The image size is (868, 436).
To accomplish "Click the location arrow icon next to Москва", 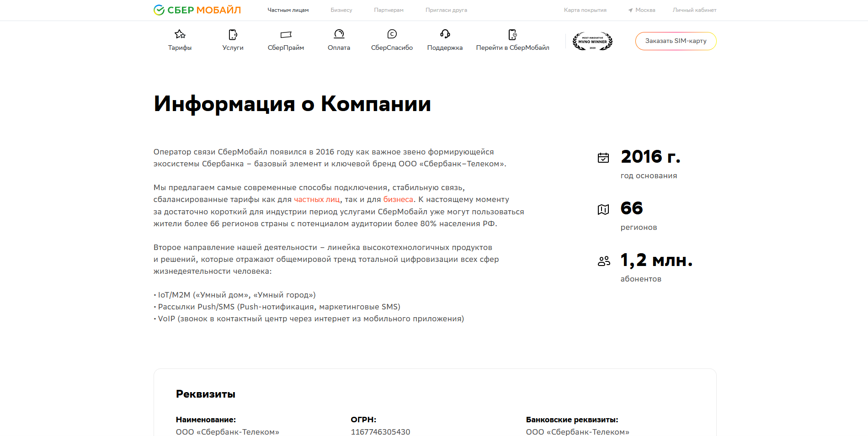I will (630, 10).
